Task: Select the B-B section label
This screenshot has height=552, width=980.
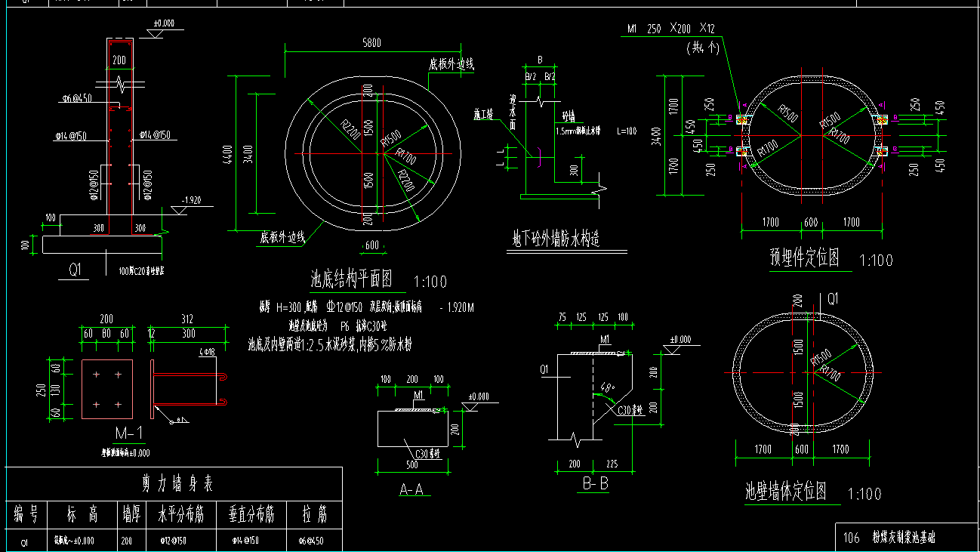Action: (x=595, y=484)
